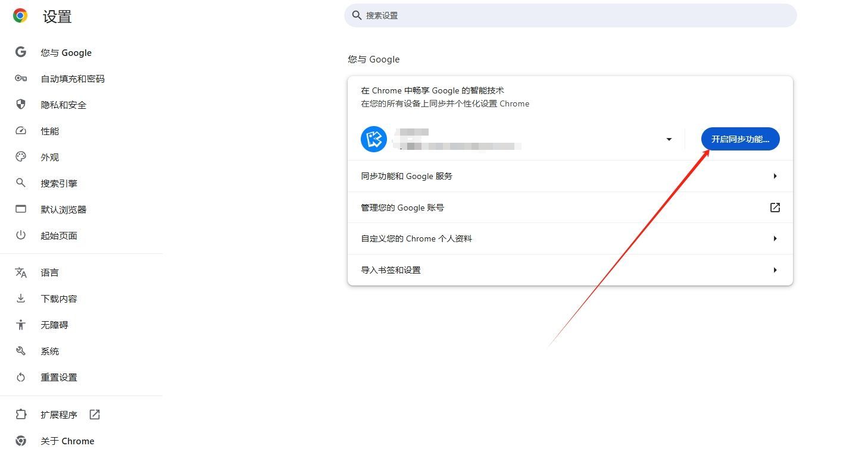
Task: Expand arrow for 同步功能和 Google 服务
Action: point(775,176)
